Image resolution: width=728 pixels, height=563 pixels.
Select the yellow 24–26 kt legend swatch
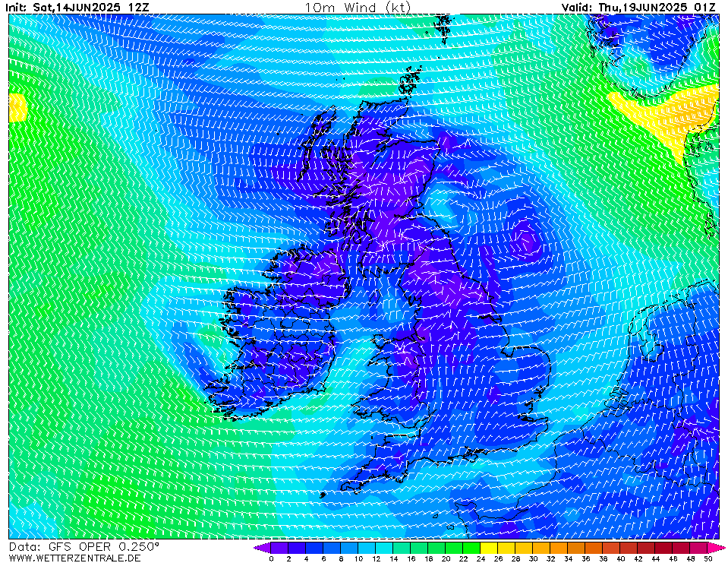coord(490,548)
